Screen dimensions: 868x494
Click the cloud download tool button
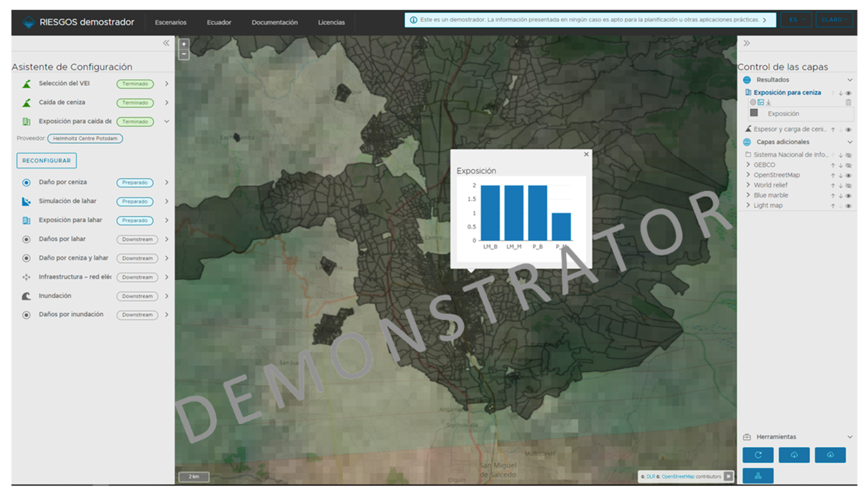coord(794,455)
